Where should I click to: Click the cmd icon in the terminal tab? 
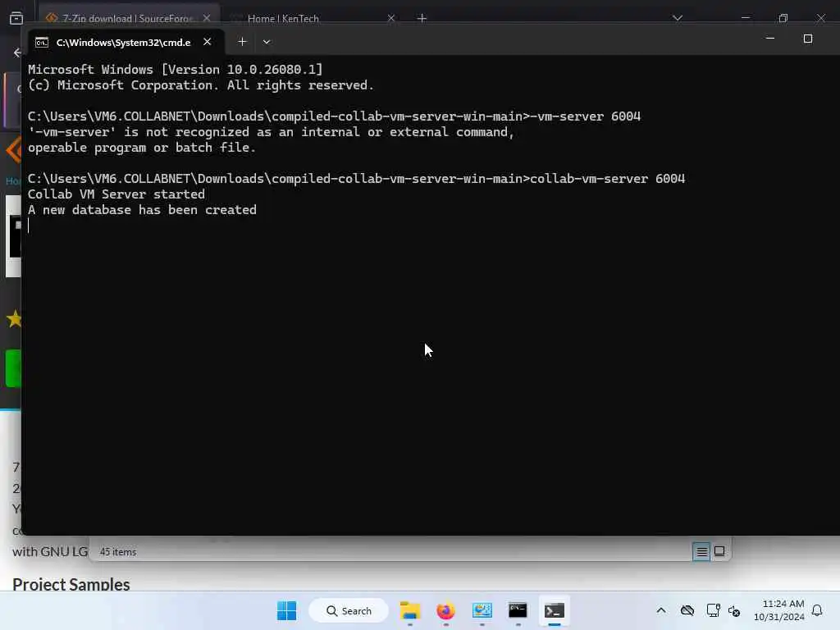pos(42,43)
